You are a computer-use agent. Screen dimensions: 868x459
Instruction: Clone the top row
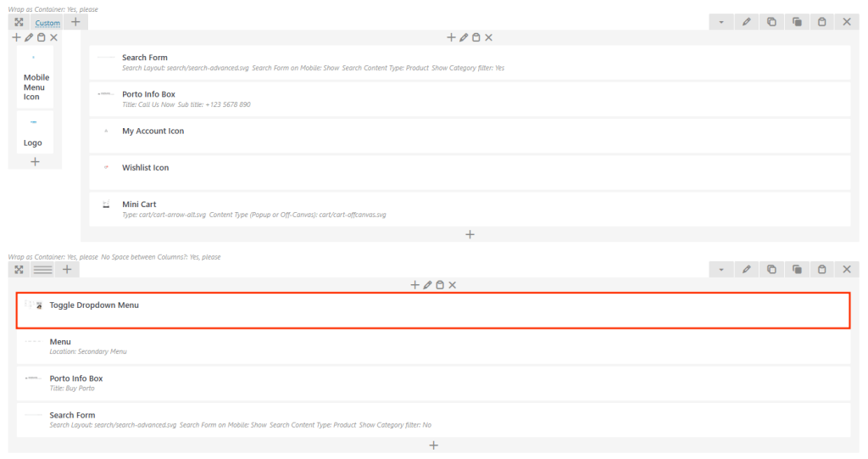[797, 22]
